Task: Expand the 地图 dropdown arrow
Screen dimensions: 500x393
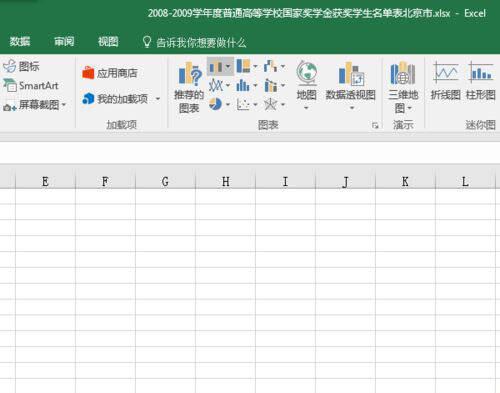Action: point(306,108)
